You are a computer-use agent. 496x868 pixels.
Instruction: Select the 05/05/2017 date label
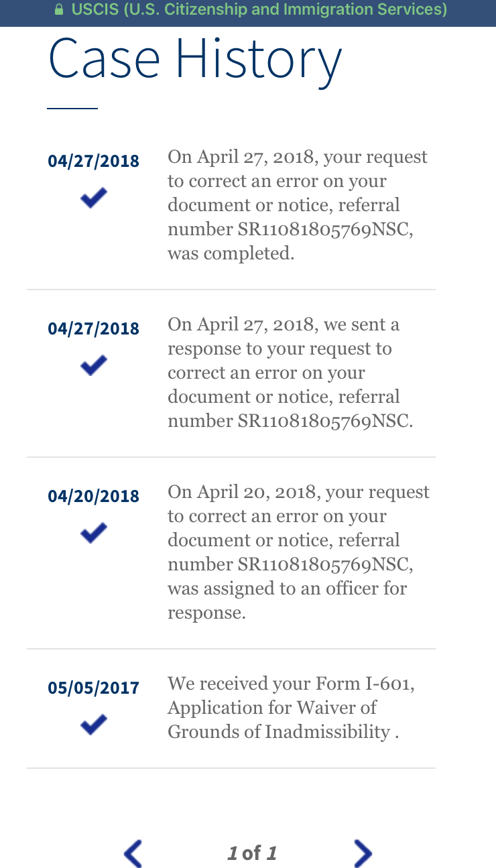[94, 688]
